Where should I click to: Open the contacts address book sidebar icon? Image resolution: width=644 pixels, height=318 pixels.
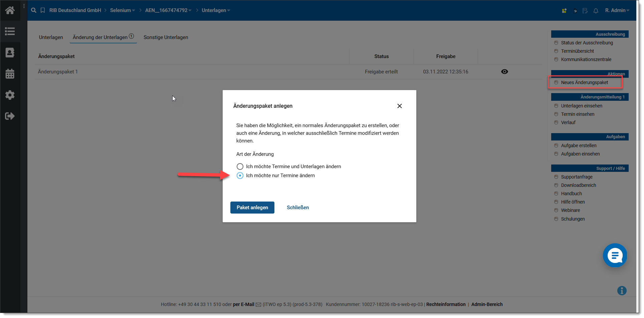coord(10,52)
